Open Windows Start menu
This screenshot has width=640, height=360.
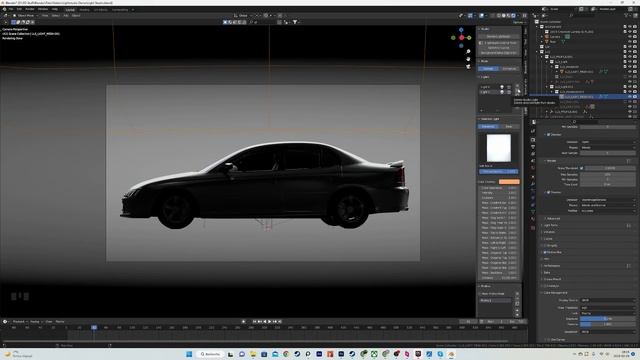189,354
